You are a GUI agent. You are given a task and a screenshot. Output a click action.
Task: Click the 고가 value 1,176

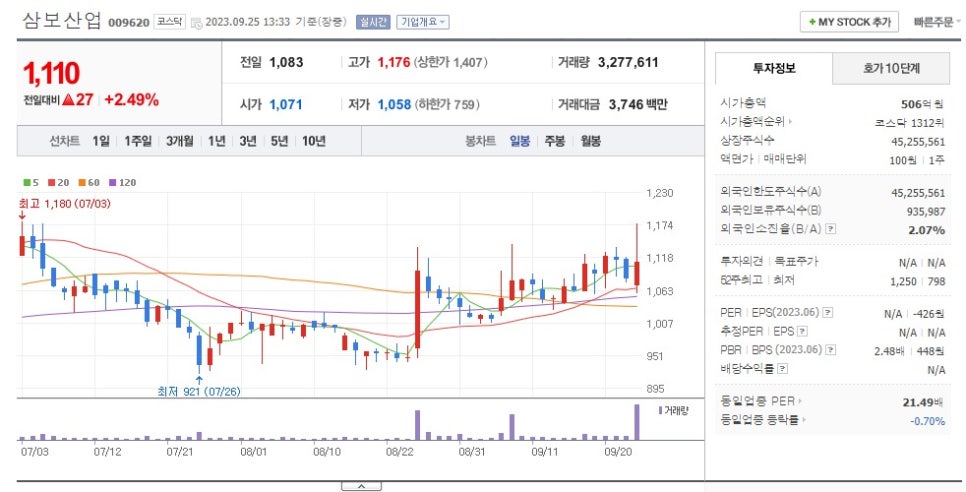(x=394, y=62)
